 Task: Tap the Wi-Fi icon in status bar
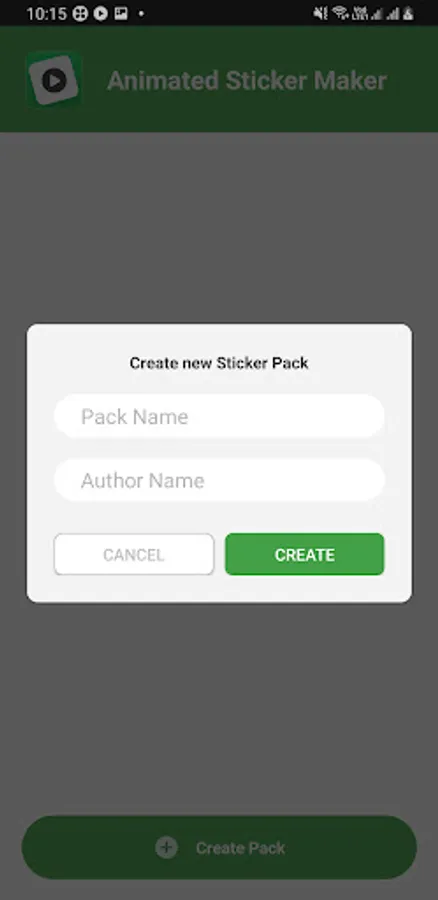coord(340,13)
